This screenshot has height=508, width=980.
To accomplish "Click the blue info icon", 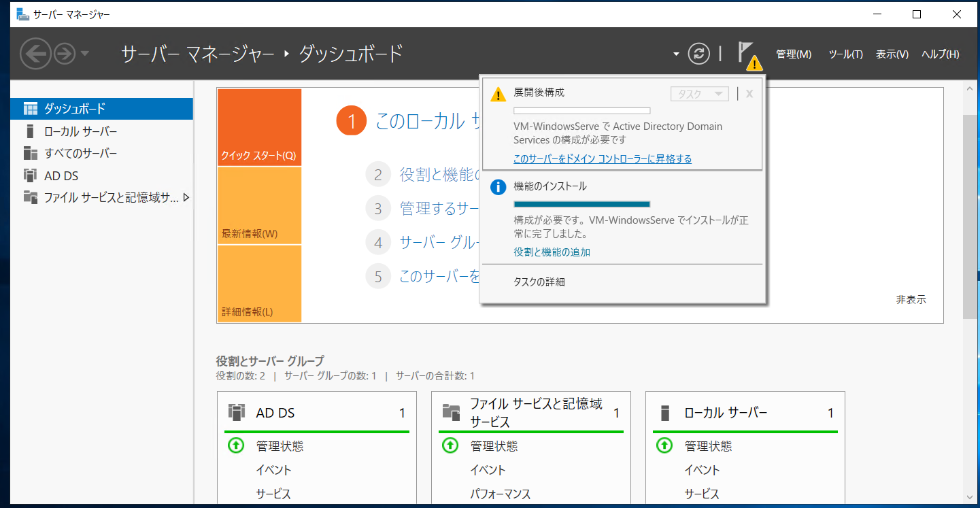I will (x=499, y=187).
